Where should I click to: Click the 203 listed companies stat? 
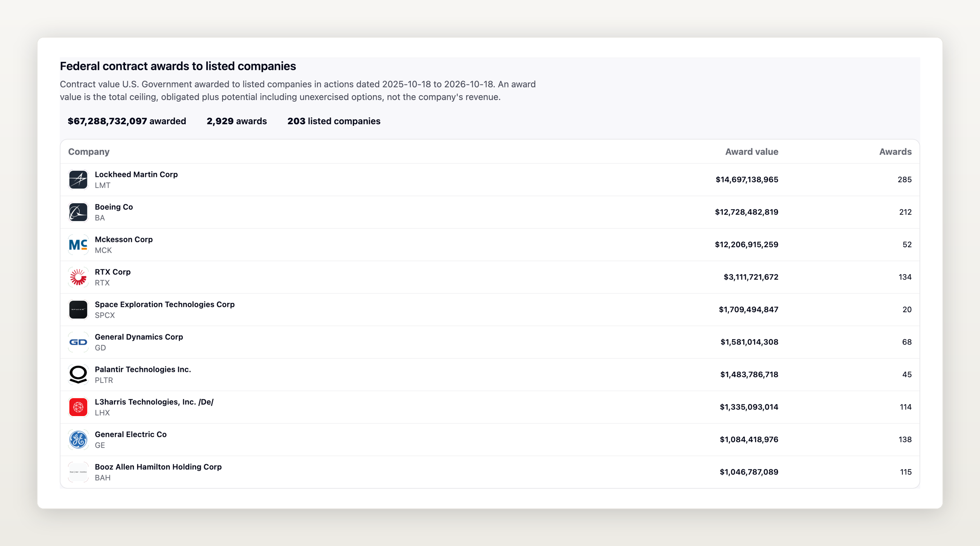click(x=334, y=121)
